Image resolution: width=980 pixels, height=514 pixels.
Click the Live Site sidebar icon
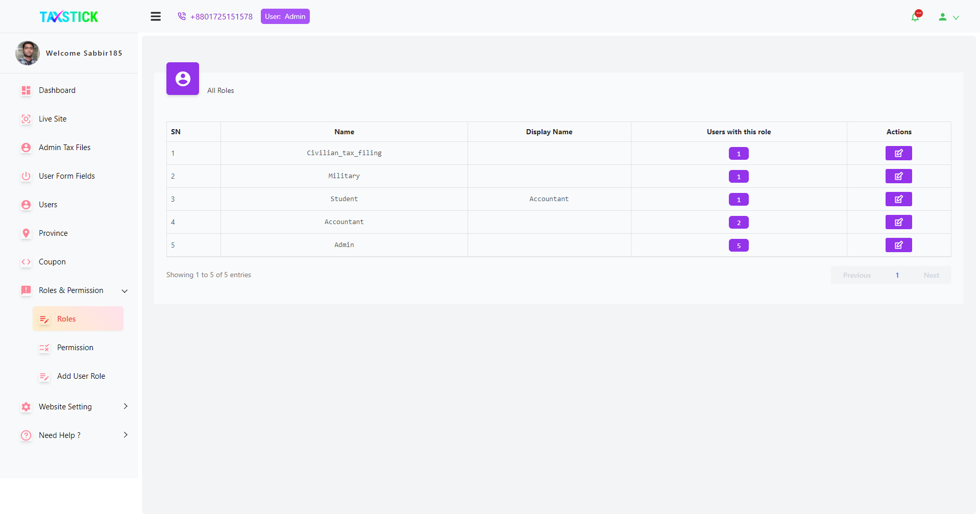[x=26, y=119]
